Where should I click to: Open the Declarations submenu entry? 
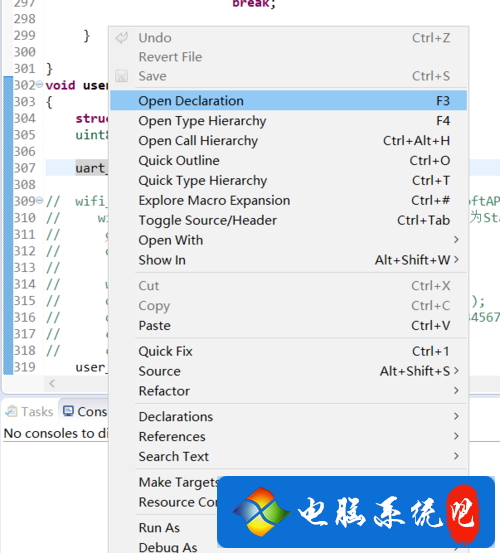pos(288,417)
